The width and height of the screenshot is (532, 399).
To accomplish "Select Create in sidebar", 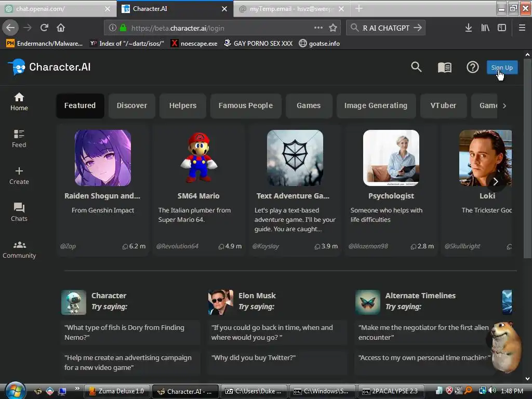I will pyautogui.click(x=19, y=176).
